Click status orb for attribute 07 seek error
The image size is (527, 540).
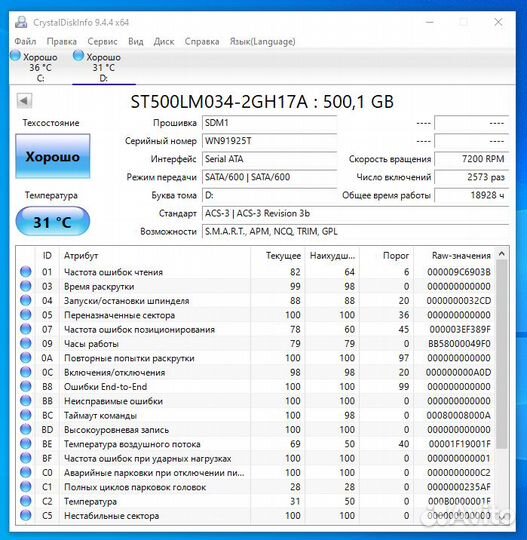tap(25, 329)
